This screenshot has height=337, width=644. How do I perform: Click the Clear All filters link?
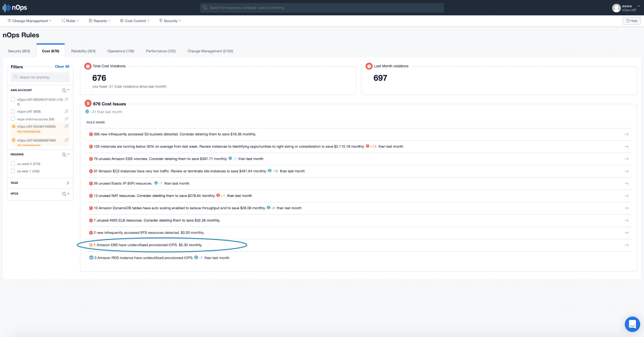click(x=62, y=67)
